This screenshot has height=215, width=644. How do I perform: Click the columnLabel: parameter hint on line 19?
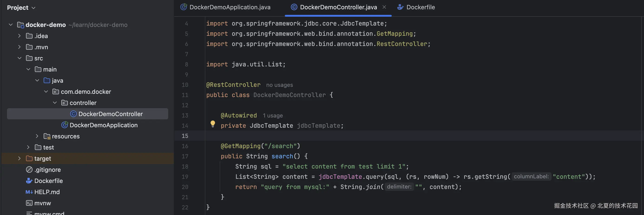coord(531,176)
